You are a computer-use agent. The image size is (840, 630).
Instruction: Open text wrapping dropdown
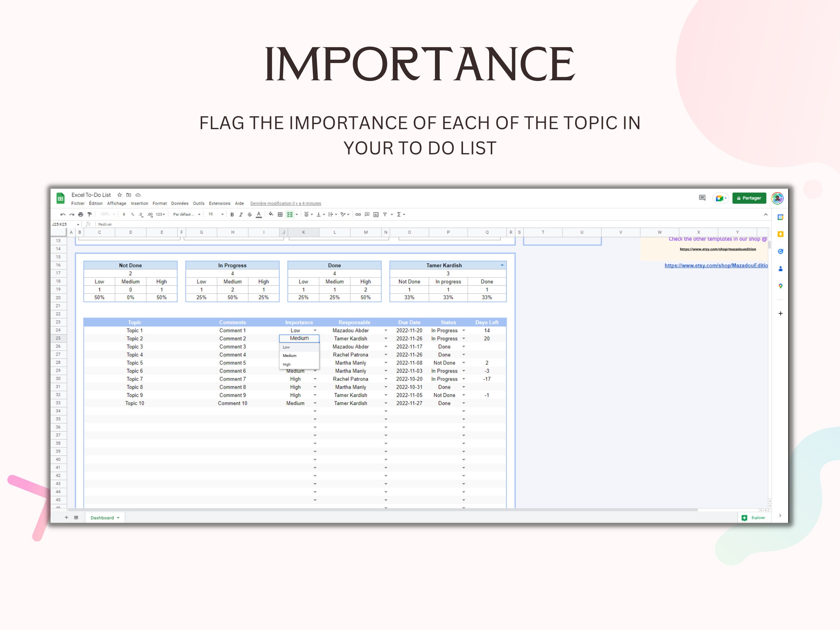click(x=333, y=215)
